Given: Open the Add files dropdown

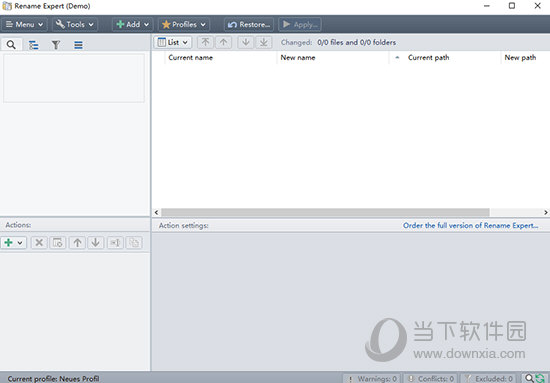Looking at the screenshot, I should pyautogui.click(x=133, y=25).
